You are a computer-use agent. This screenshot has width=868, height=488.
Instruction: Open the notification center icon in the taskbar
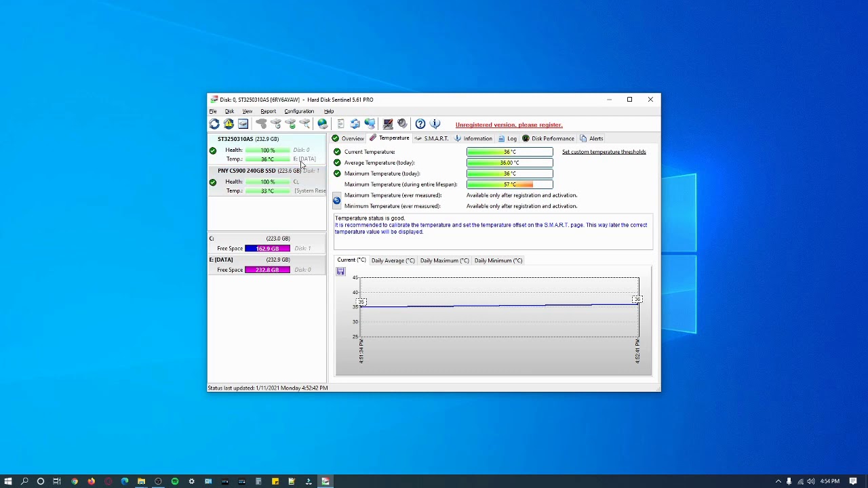(853, 481)
